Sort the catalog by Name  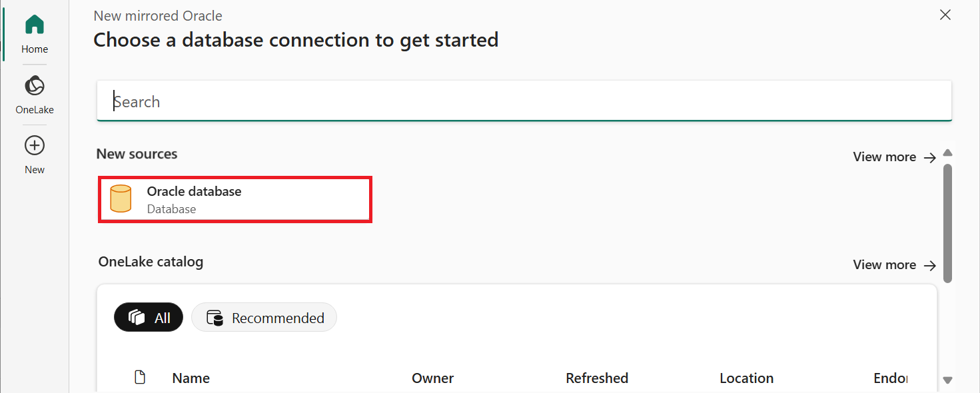pos(191,378)
